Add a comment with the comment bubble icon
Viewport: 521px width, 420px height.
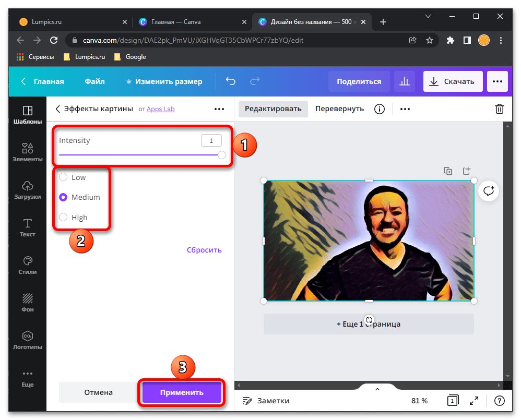point(489,191)
